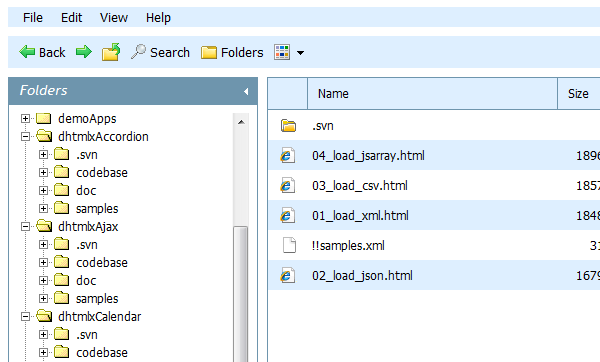600x362 pixels.
Task: Select the demoApps folder label
Action: (87, 119)
